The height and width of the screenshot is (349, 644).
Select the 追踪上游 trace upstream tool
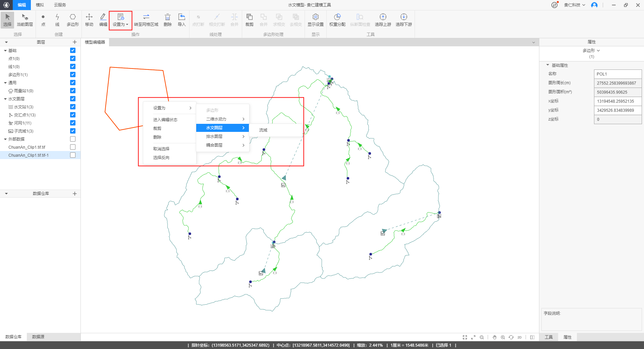tap(383, 20)
